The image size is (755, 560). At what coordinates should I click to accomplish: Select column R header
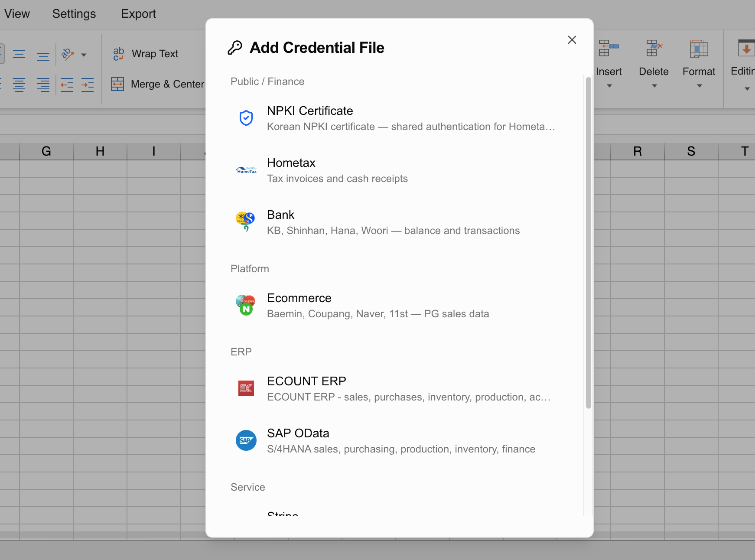point(638,151)
